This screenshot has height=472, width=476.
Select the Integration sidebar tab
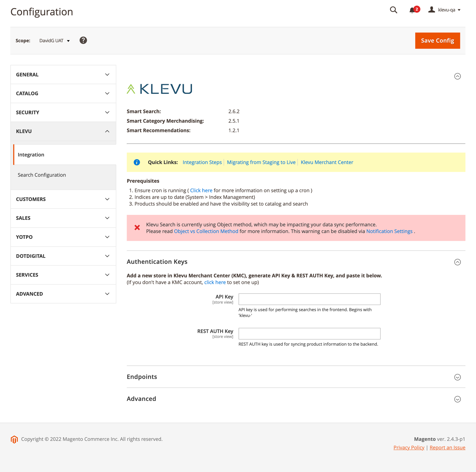point(65,155)
